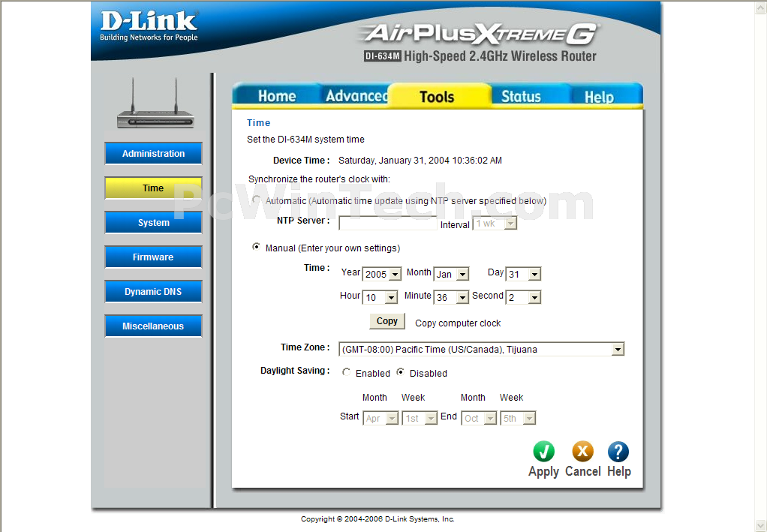Click the copyright D-Link Systems text
Viewport: 767px width, 532px height.
[377, 518]
